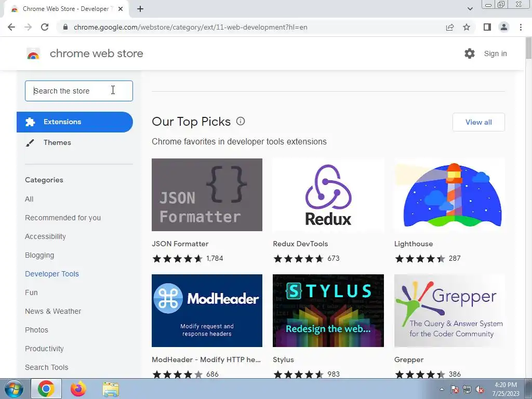This screenshot has height=399, width=532.
Task: Choose Recommended for you category
Action: 63,218
